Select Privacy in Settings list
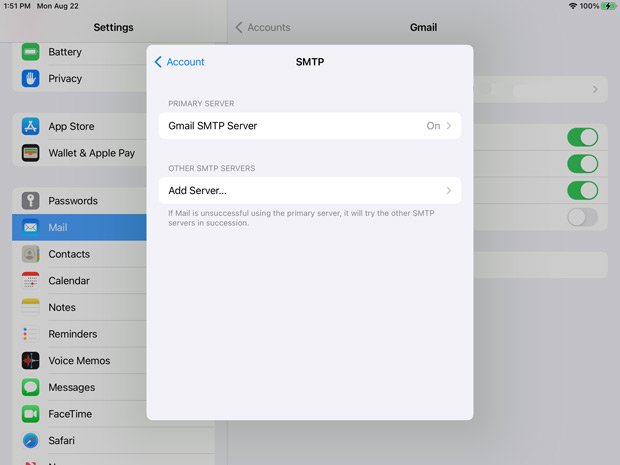This screenshot has width=620, height=465. pyautogui.click(x=79, y=78)
